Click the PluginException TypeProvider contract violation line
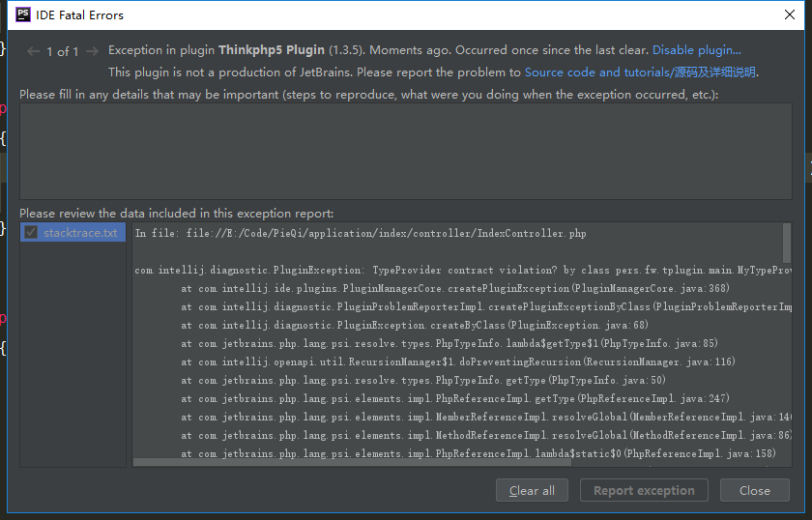This screenshot has height=520, width=812. tap(463, 270)
